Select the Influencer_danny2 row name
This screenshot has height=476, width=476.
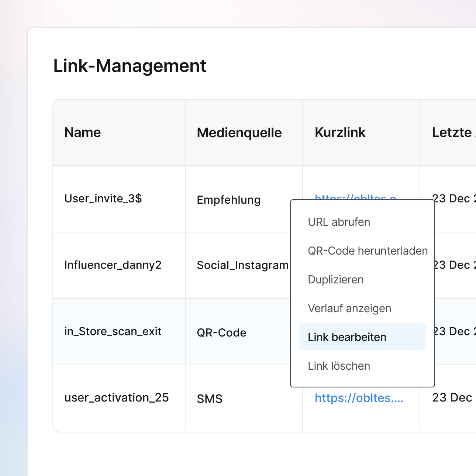113,265
